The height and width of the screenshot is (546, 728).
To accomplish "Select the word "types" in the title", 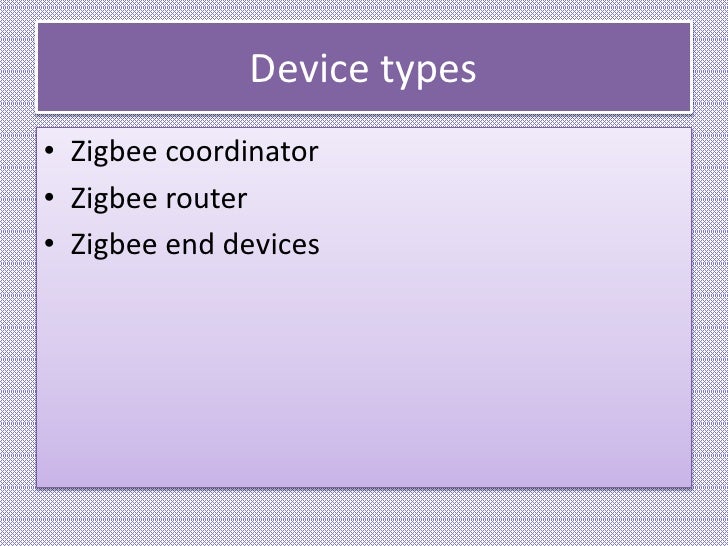I will 429,71.
